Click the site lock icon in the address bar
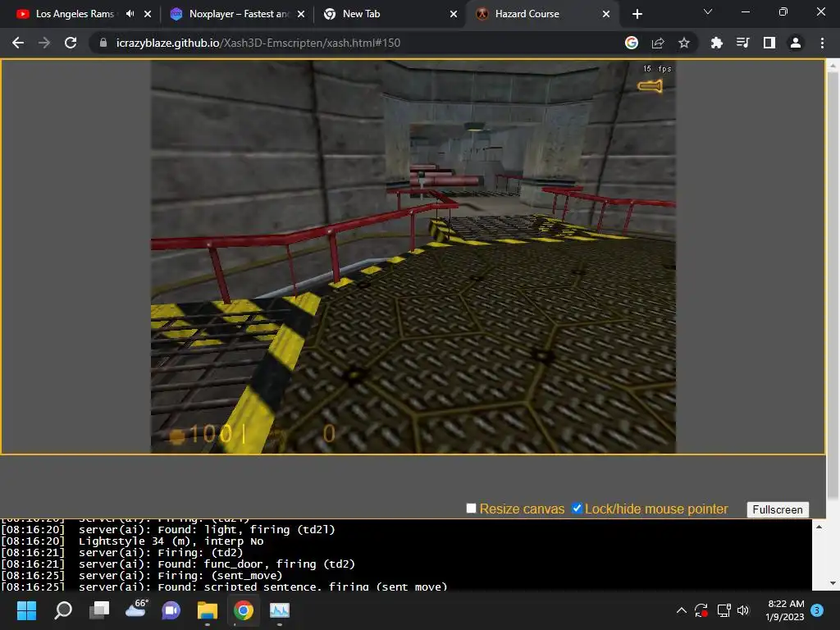Screen dimensions: 840x630 pyautogui.click(x=103, y=43)
